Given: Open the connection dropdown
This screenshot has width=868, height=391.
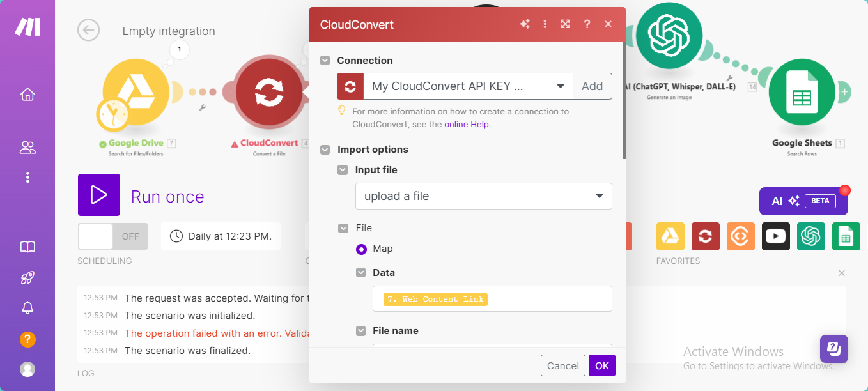Looking at the screenshot, I should (x=468, y=86).
